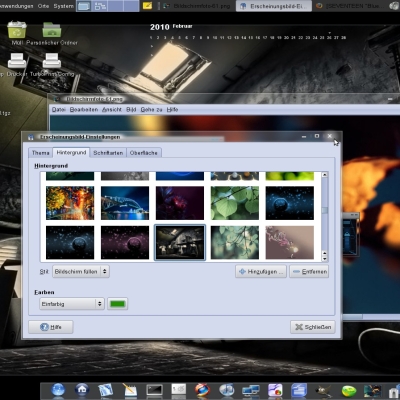Switch to the Schriftarten tab

[108, 153]
